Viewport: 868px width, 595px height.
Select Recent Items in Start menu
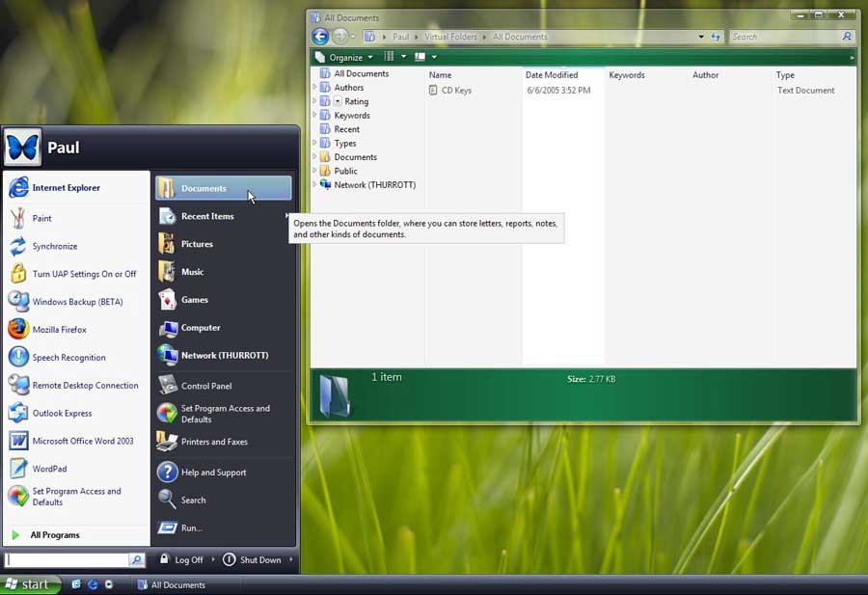click(207, 217)
